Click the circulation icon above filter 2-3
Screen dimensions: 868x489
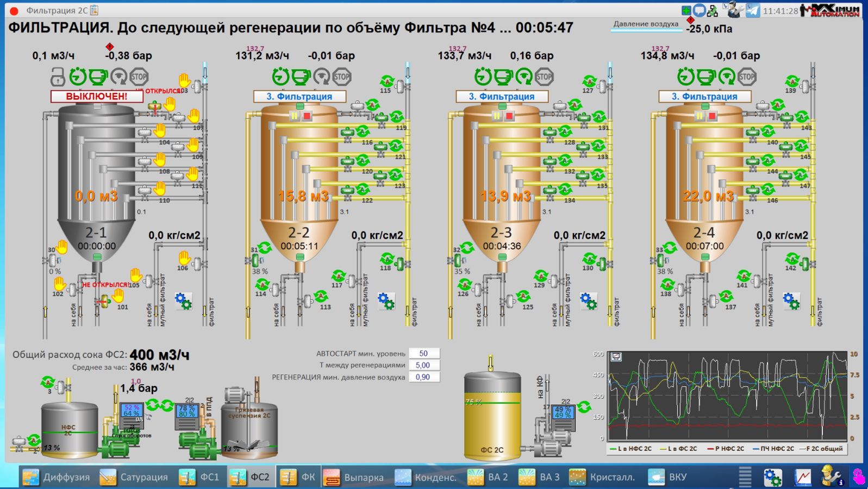[523, 77]
